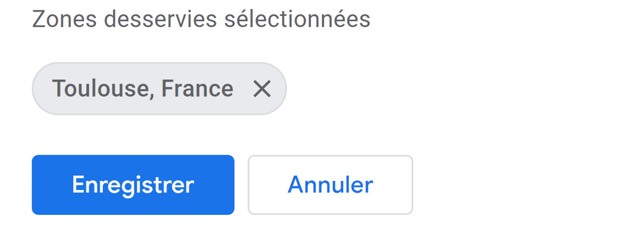Click the blue Enregistrer button
This screenshot has width=644, height=252.
133,185
